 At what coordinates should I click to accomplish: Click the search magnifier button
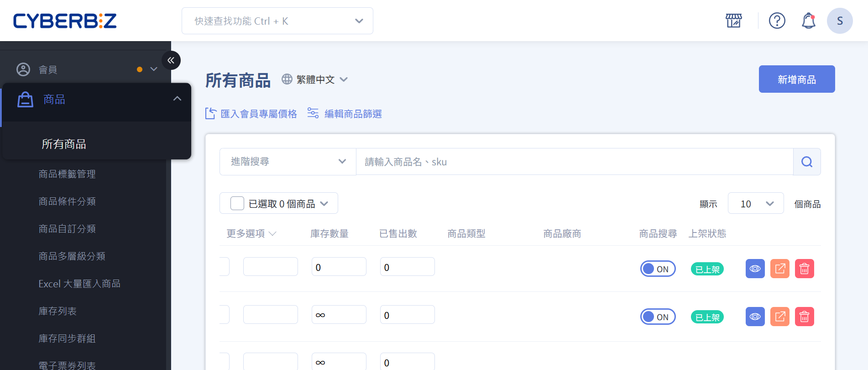(806, 162)
